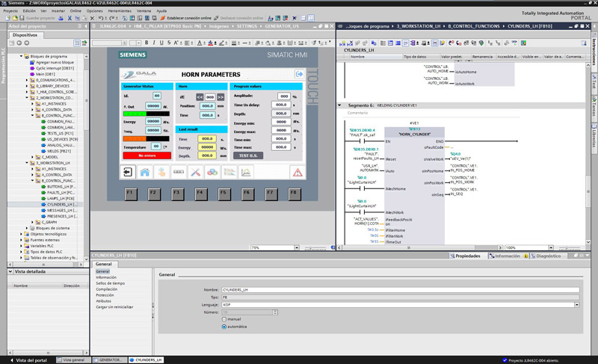
Task: Select the 'manual' radio button
Action: pos(224,319)
